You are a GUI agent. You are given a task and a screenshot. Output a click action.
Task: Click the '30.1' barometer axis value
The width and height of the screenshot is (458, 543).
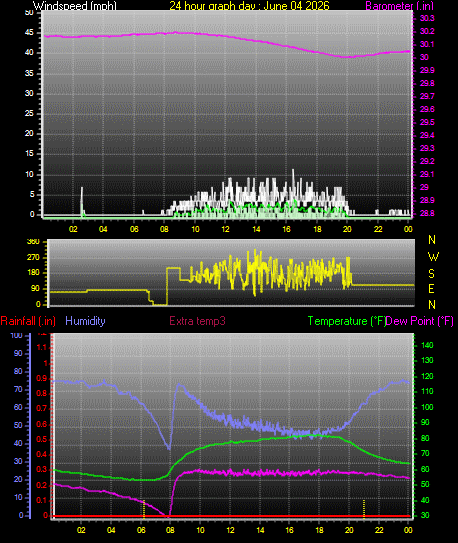point(427,44)
